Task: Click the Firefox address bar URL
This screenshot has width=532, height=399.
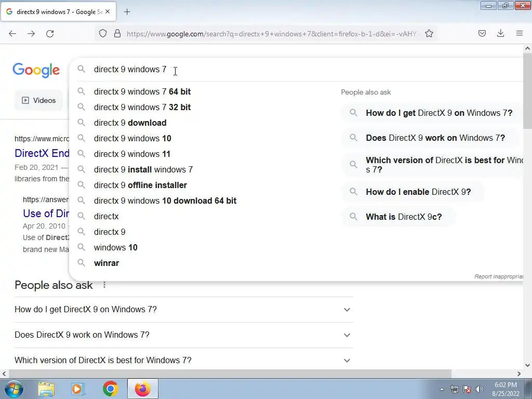Action: coord(271,34)
